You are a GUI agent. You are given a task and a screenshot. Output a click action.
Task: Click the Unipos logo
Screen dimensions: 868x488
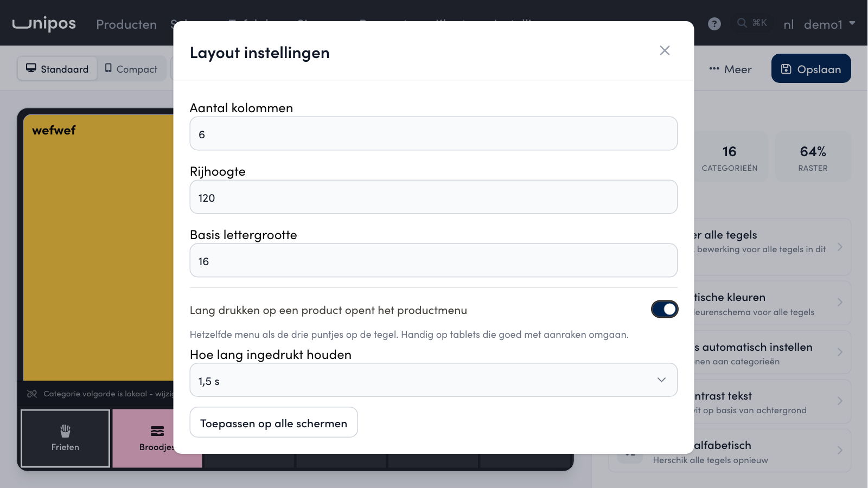(x=44, y=23)
